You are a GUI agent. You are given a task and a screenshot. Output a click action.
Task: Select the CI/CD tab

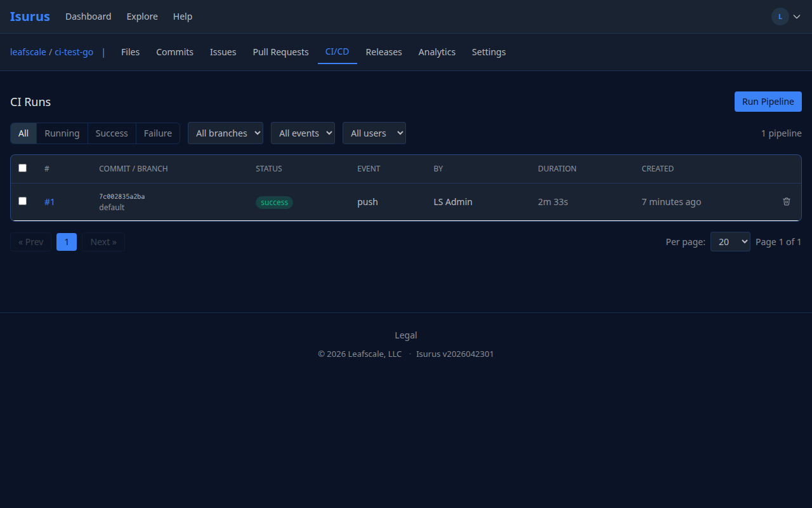pos(337,52)
